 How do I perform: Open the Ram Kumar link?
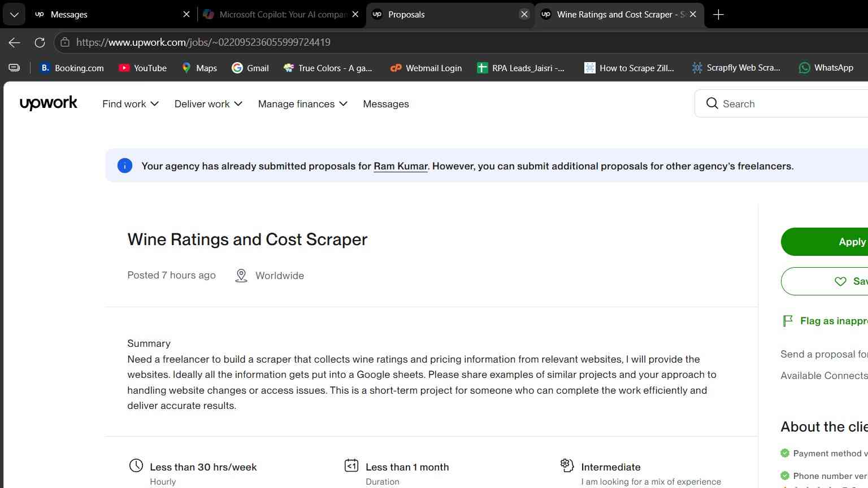[401, 166]
